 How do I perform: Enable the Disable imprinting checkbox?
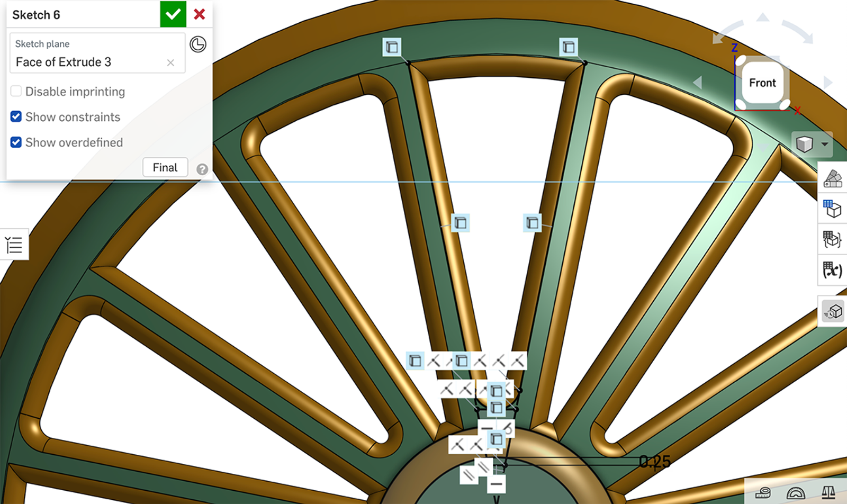[x=16, y=91]
